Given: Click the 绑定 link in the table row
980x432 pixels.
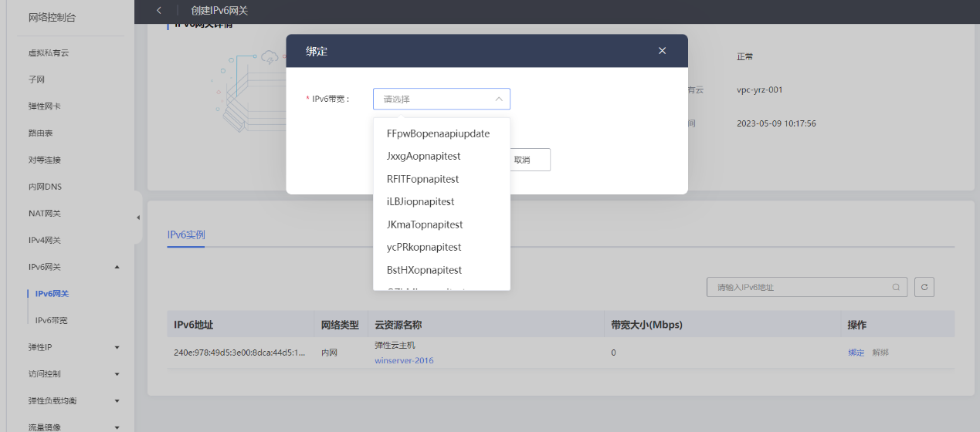Looking at the screenshot, I should pos(856,353).
